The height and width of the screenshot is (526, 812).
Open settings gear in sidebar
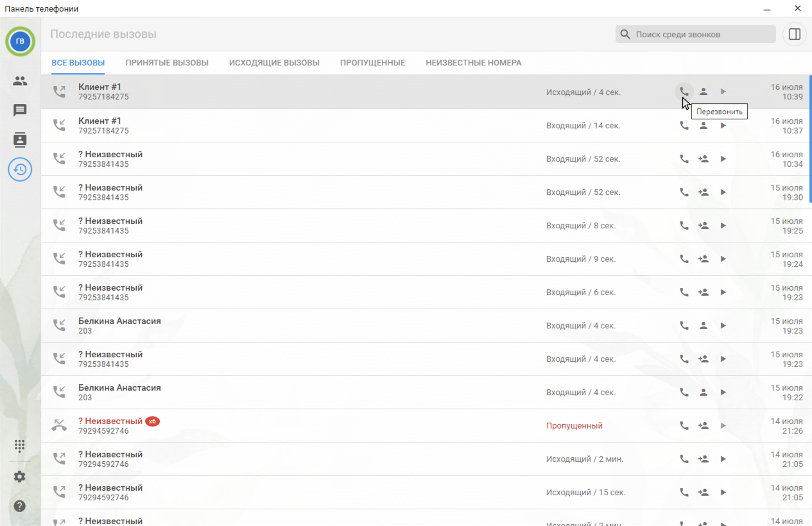click(20, 477)
